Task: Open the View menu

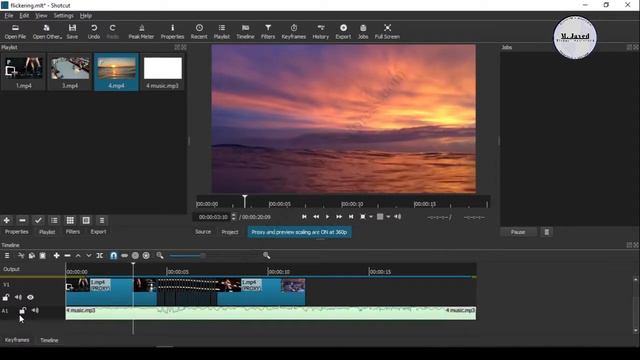Action: click(x=41, y=16)
